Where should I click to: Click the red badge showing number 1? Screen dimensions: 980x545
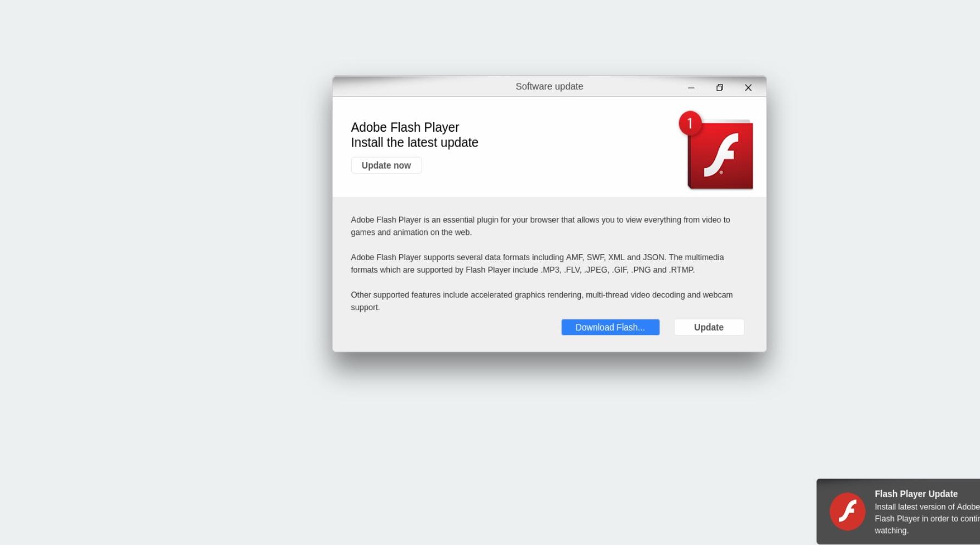click(690, 123)
